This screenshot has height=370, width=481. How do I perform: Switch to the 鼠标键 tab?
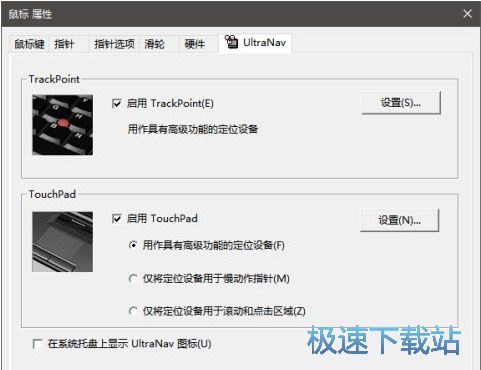click(29, 44)
